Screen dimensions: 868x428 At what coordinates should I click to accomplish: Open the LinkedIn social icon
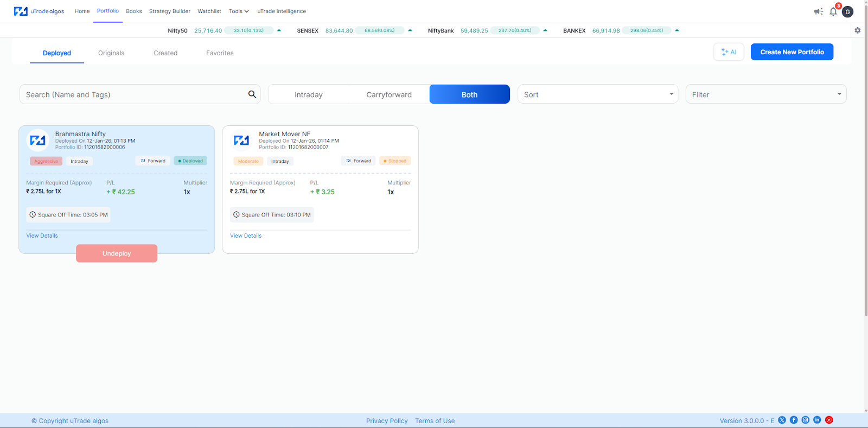click(x=817, y=420)
